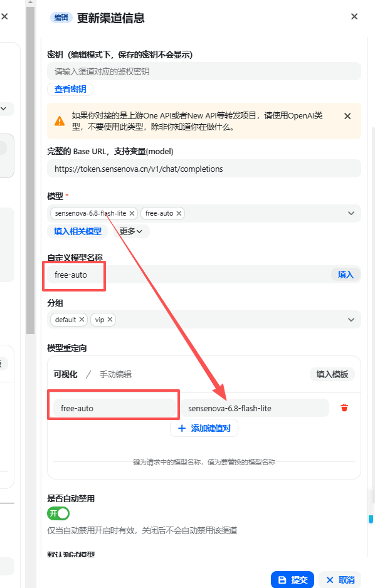
Task: Close the 更新渠道信息 edit panel
Action: tap(354, 16)
